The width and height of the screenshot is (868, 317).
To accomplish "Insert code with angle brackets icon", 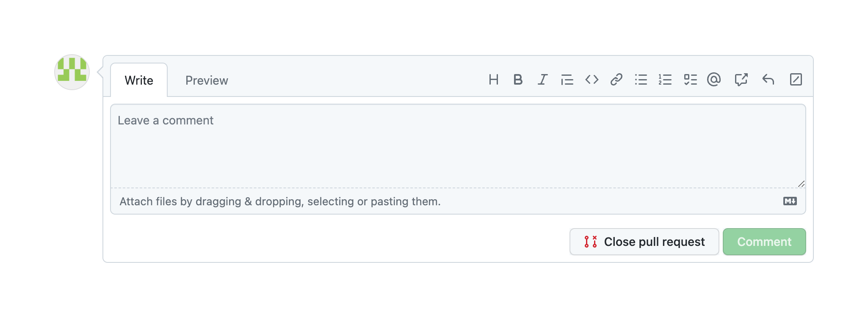I will point(592,80).
